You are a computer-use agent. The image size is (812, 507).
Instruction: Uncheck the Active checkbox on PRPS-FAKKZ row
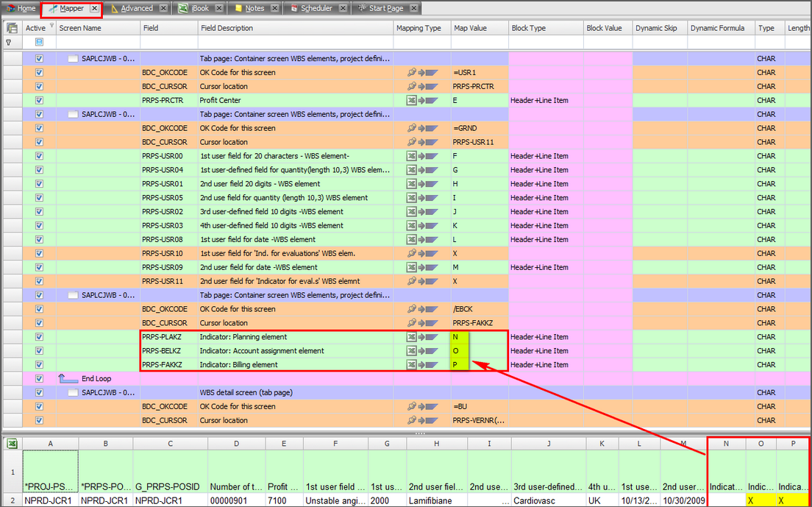click(x=39, y=364)
